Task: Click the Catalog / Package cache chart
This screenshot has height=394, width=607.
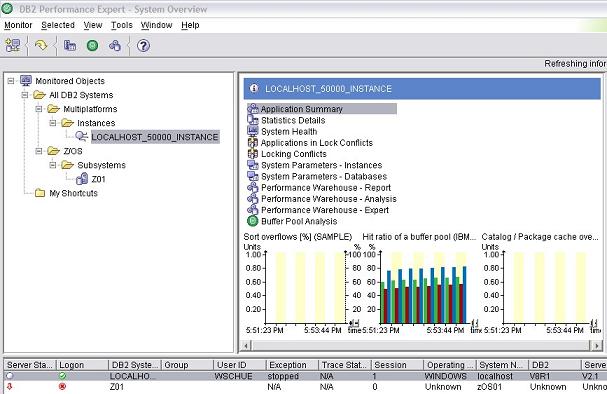Action: 542,284
